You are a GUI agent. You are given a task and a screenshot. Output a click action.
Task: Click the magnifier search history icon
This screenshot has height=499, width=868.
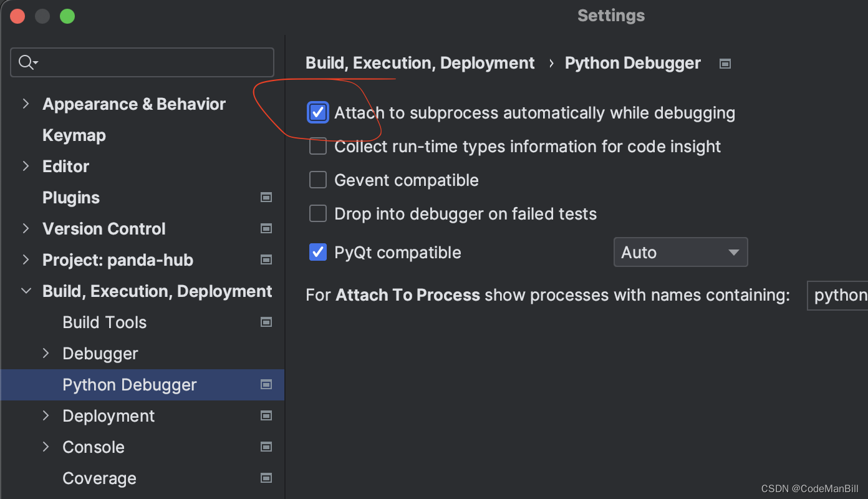click(29, 62)
